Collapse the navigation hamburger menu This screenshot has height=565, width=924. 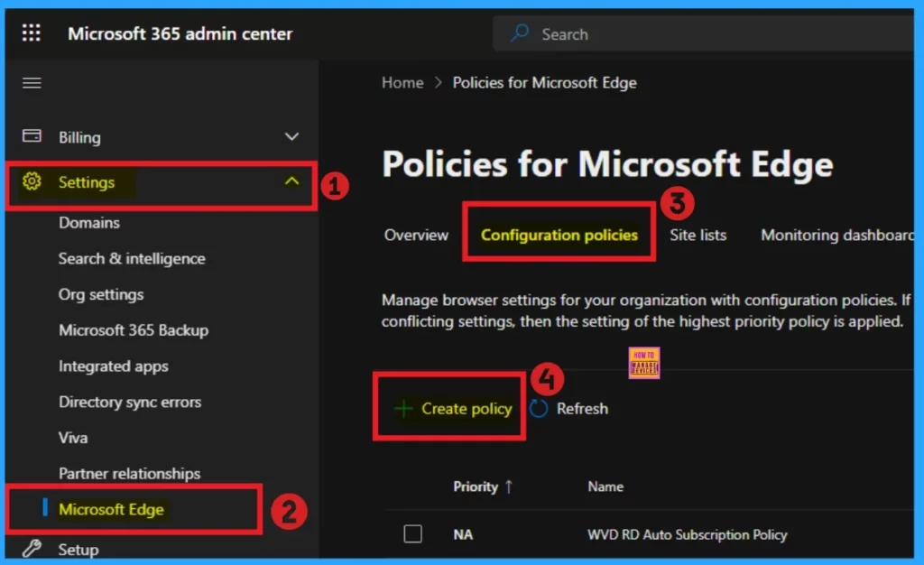[x=32, y=83]
